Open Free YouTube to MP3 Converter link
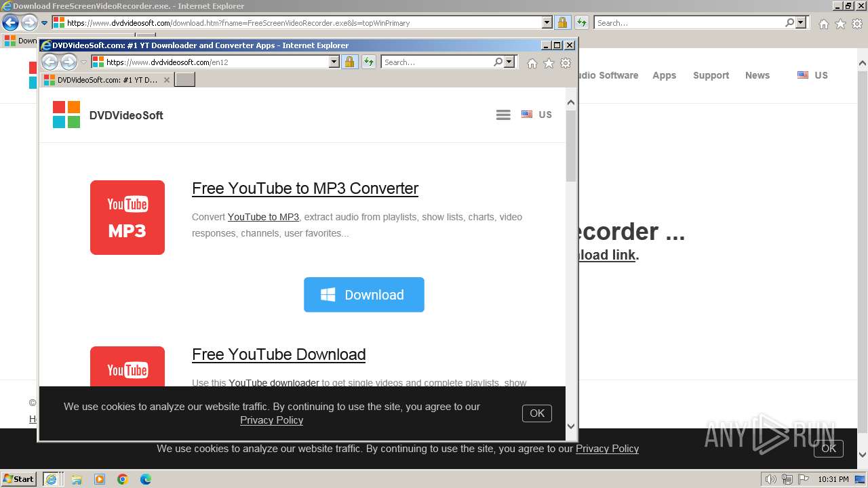868x488 pixels. pyautogui.click(x=305, y=188)
